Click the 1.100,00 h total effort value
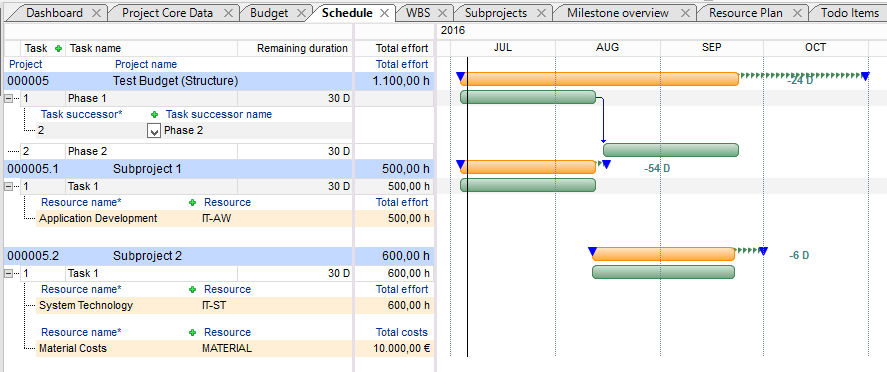The image size is (887, 372). pos(401,81)
